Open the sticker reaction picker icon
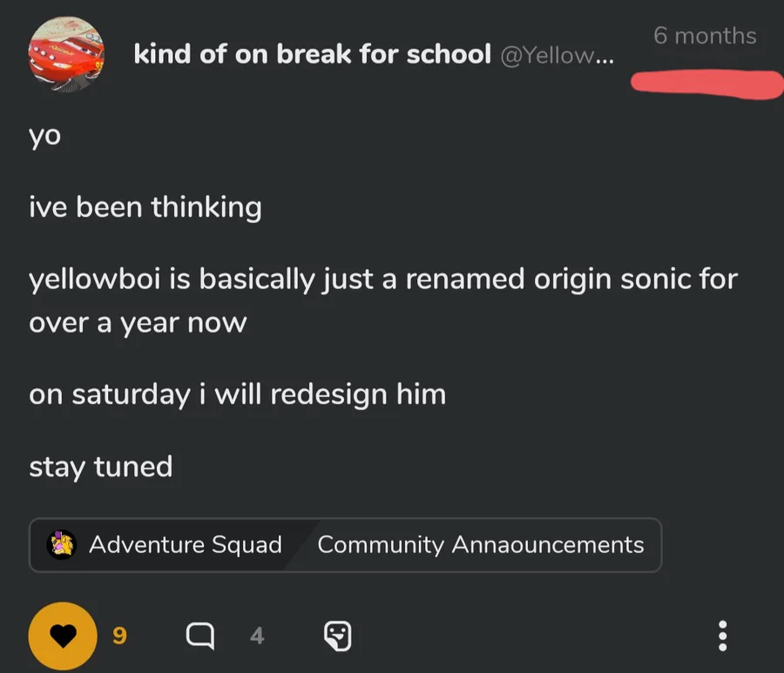 [x=337, y=637]
